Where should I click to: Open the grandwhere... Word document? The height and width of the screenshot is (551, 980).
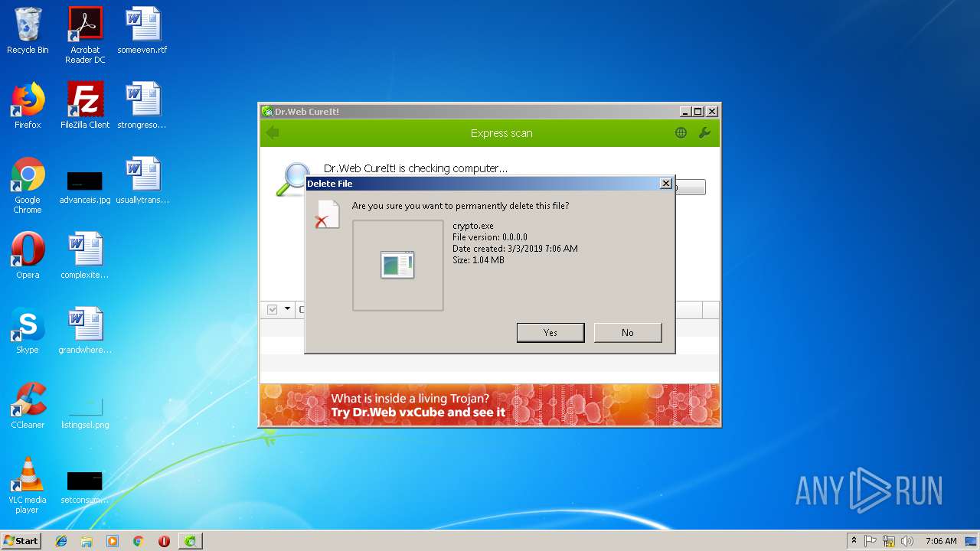[85, 331]
